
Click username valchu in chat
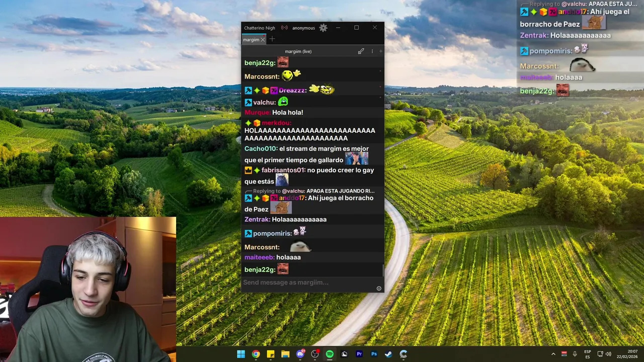tap(264, 103)
